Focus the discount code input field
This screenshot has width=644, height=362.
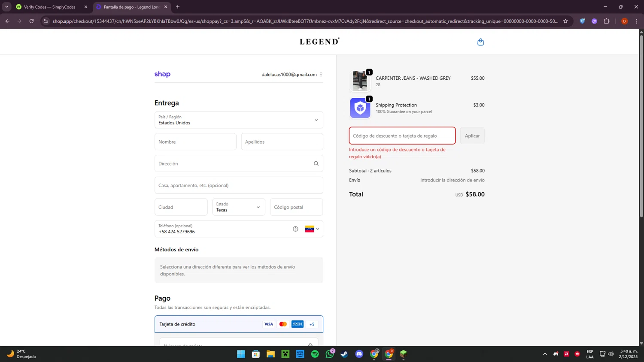[402, 136]
